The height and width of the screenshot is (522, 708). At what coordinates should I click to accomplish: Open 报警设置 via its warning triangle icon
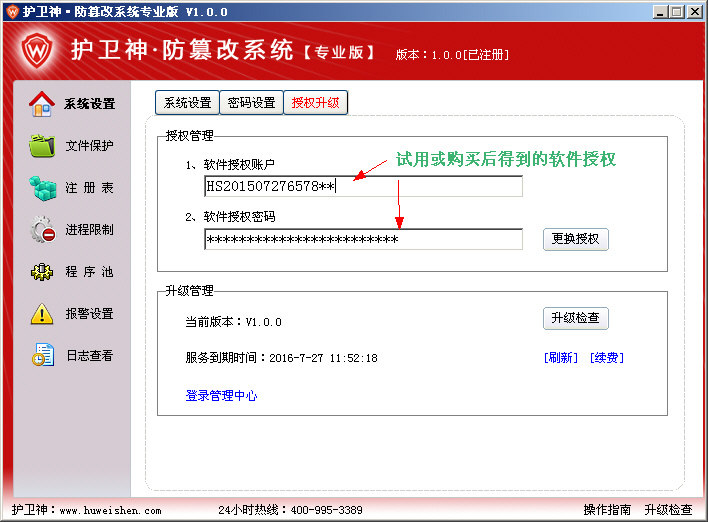[42, 314]
